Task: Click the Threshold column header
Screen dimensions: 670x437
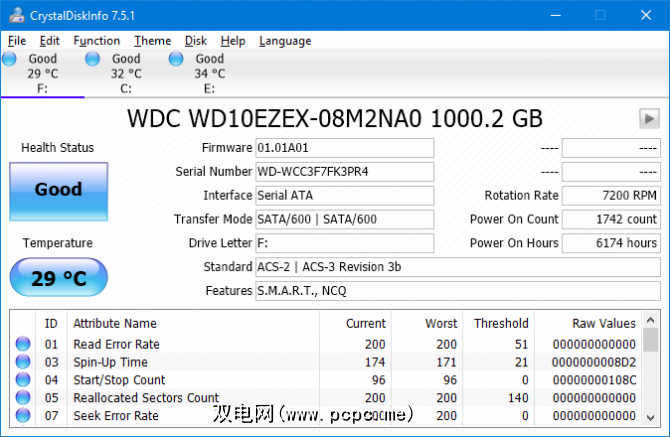Action: click(498, 323)
